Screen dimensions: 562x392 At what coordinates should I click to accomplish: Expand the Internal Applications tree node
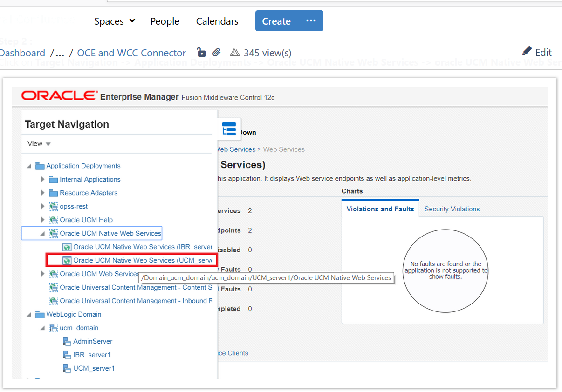click(x=43, y=180)
